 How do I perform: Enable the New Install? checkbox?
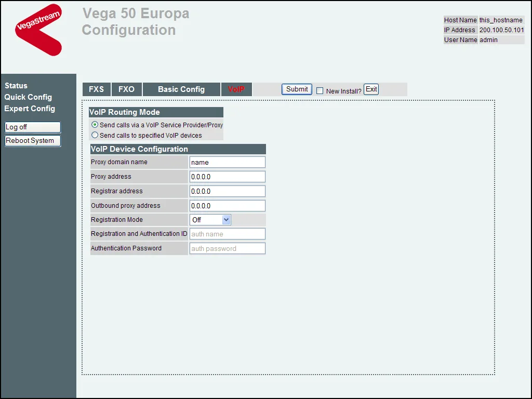point(320,91)
